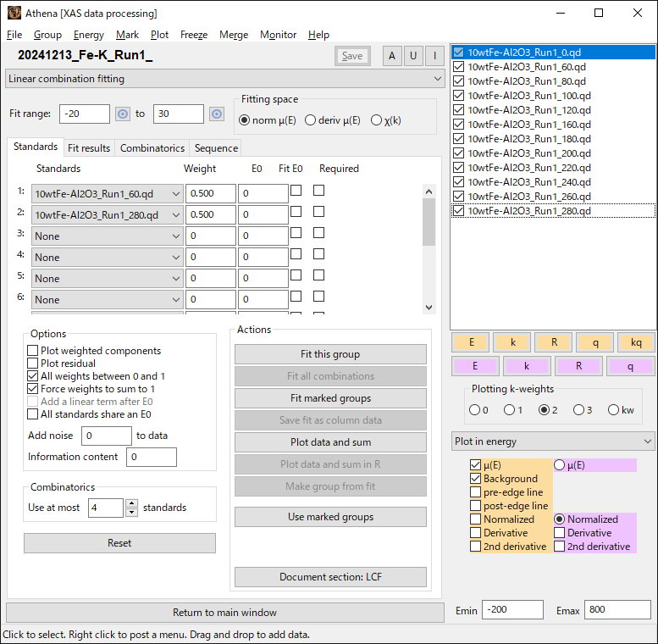Increase the Use at most standards spinner

pyautogui.click(x=132, y=503)
